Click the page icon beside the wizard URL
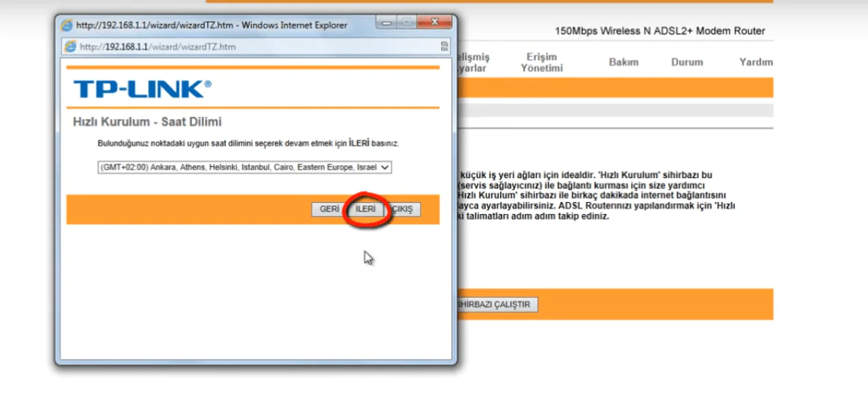 pyautogui.click(x=70, y=46)
